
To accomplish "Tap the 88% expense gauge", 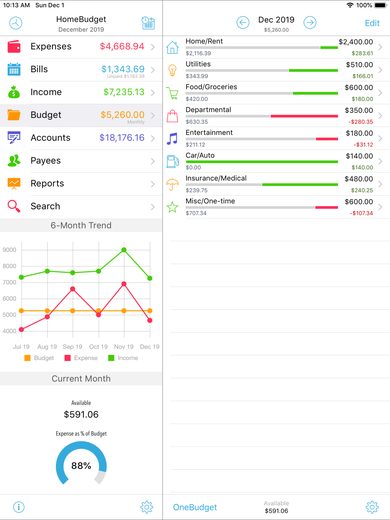I will click(x=81, y=463).
